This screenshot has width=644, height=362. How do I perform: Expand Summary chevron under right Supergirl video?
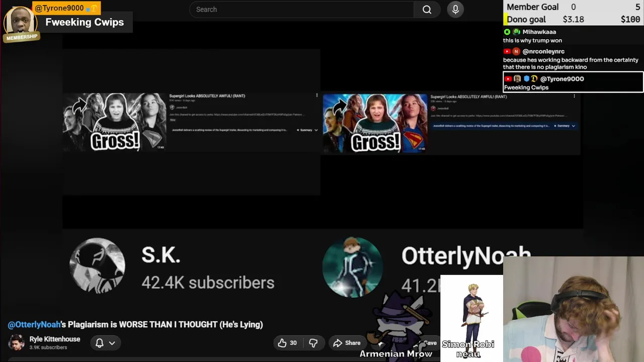(x=573, y=126)
